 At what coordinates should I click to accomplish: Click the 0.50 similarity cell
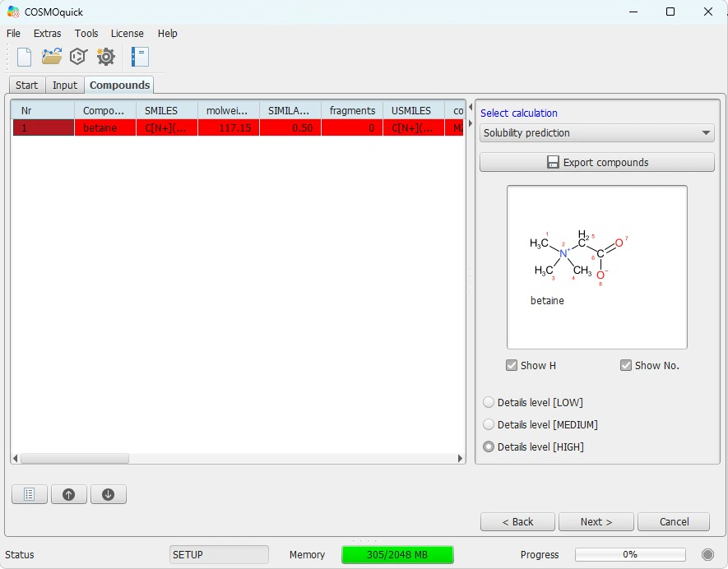point(290,127)
